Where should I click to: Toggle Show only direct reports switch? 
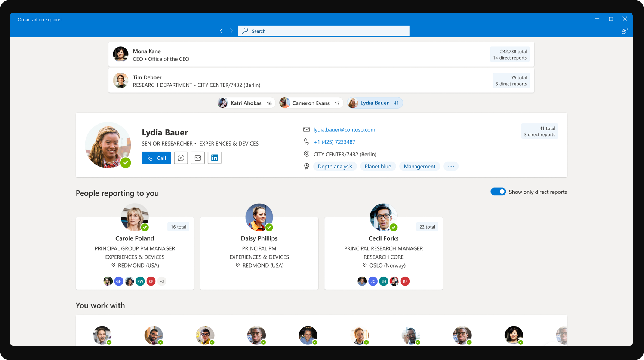coord(498,192)
